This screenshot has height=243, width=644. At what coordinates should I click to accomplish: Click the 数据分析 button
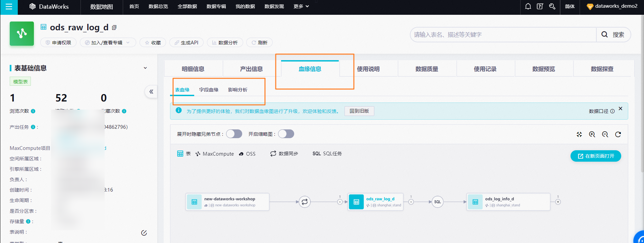[225, 43]
